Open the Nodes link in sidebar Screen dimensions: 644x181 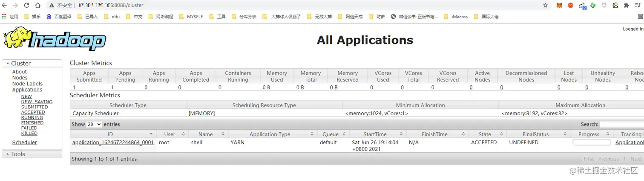pos(20,78)
